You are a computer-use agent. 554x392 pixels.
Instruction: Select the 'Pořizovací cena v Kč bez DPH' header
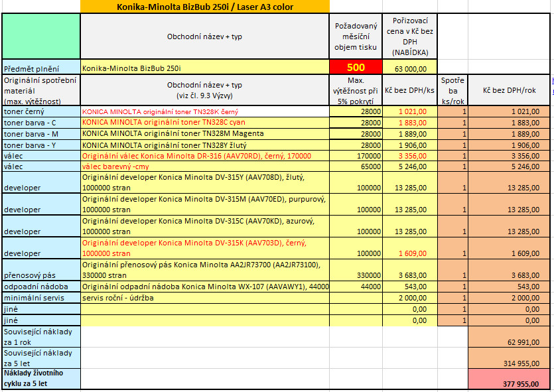pyautogui.click(x=410, y=36)
